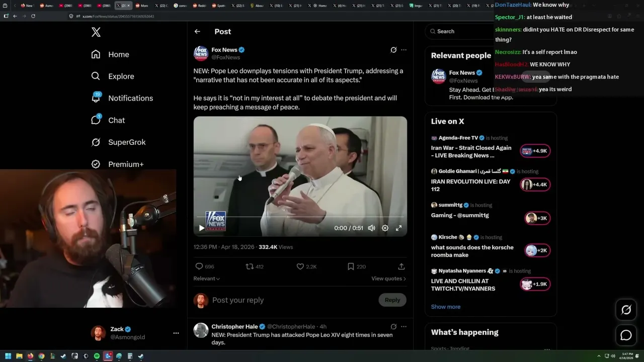The height and width of the screenshot is (362, 644).
Task: Click Grok icon on Christopher Hale reply
Action: point(393,327)
